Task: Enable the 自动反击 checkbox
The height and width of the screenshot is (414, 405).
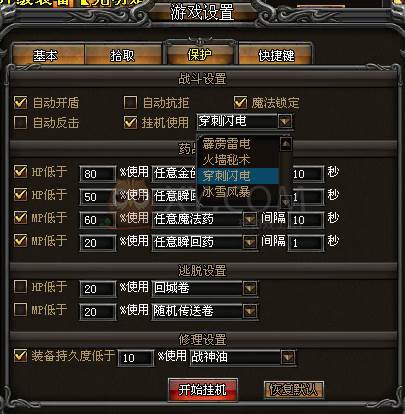Action: [20, 122]
